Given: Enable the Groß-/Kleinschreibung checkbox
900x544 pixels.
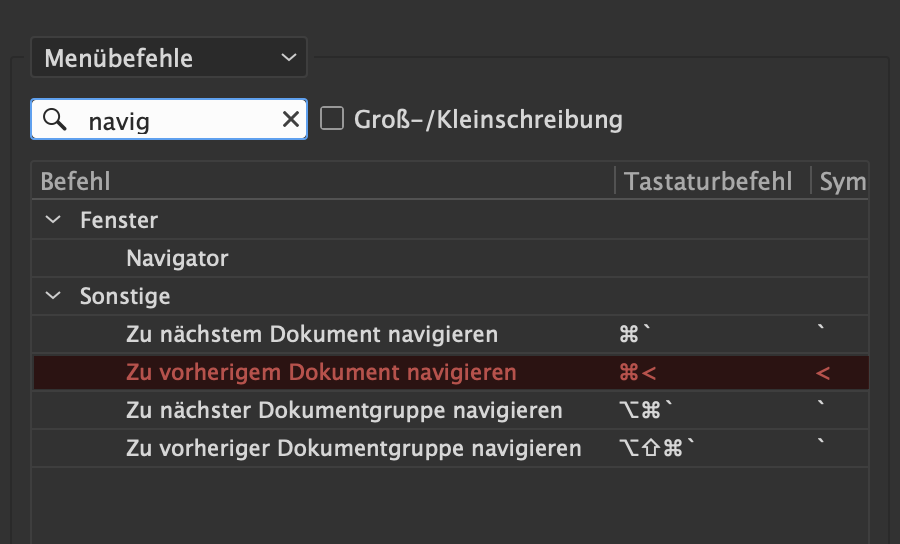Looking at the screenshot, I should pos(332,120).
